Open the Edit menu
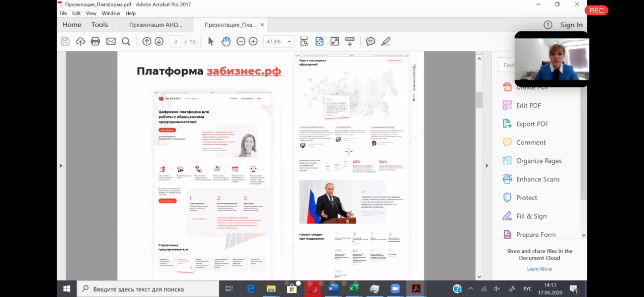This screenshot has width=644, height=297. coord(76,13)
